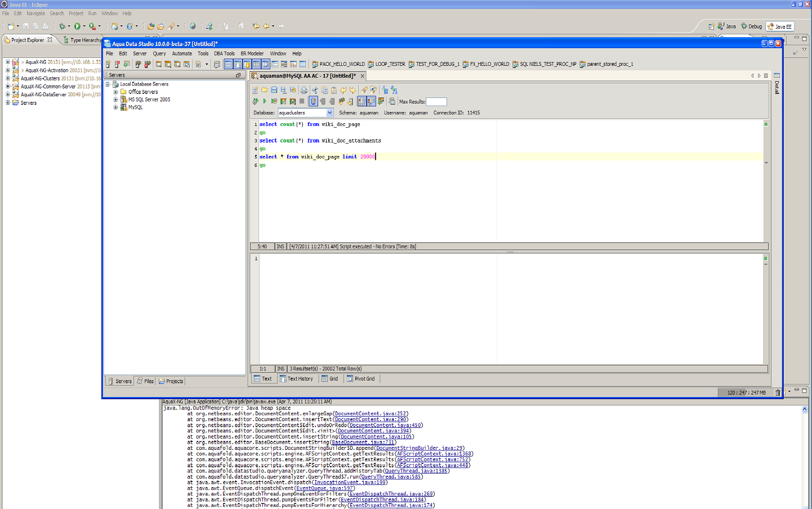Screen dimensions: 812x509
Task: Run garbage collection with the trash can icon
Action: coord(778,392)
